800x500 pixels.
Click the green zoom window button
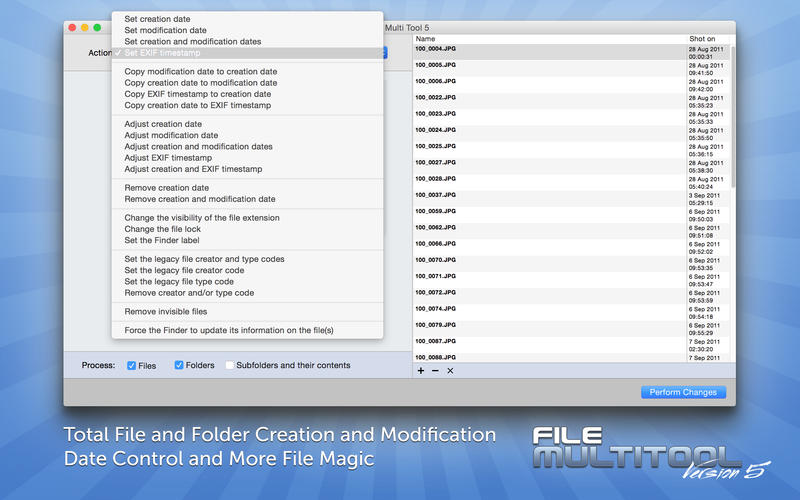tap(97, 27)
